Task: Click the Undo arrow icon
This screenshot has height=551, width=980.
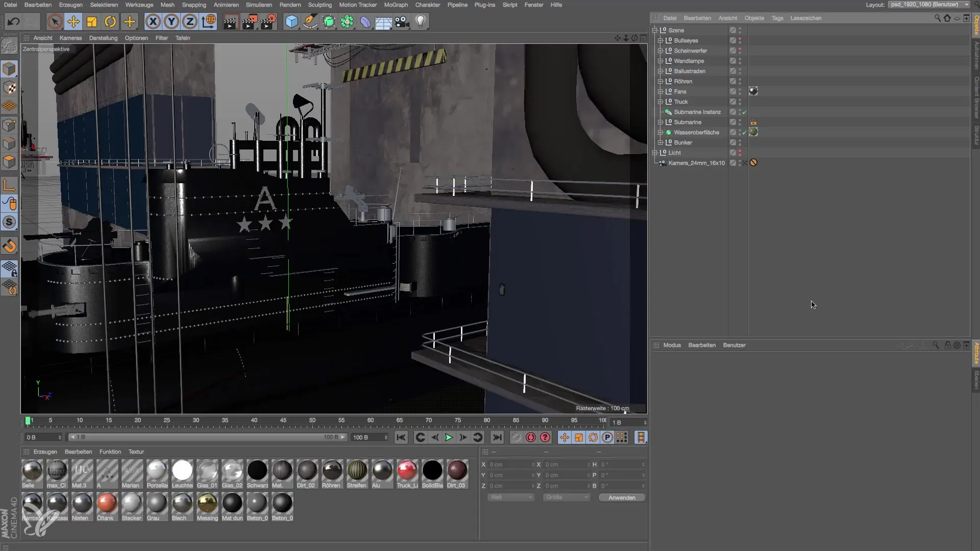Action: (14, 21)
